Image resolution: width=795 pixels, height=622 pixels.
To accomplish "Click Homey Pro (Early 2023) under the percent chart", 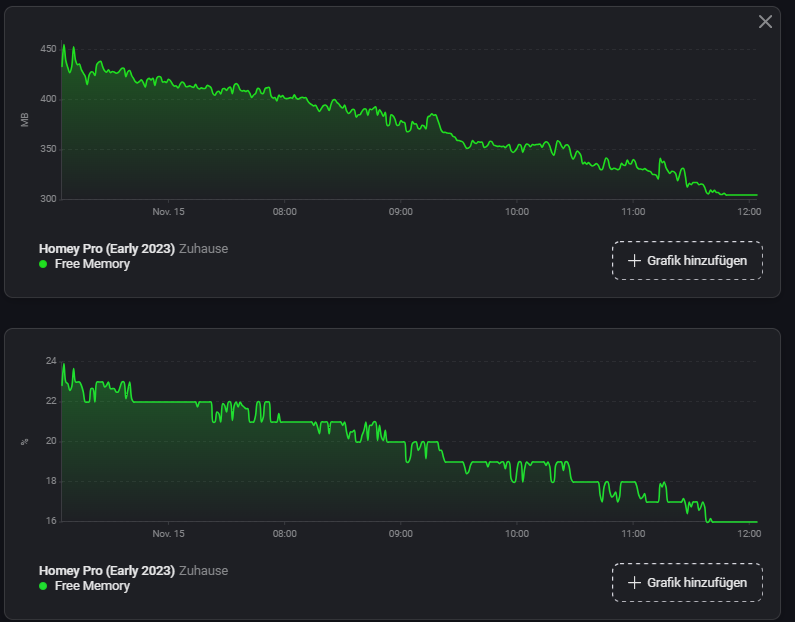I will (x=107, y=571).
